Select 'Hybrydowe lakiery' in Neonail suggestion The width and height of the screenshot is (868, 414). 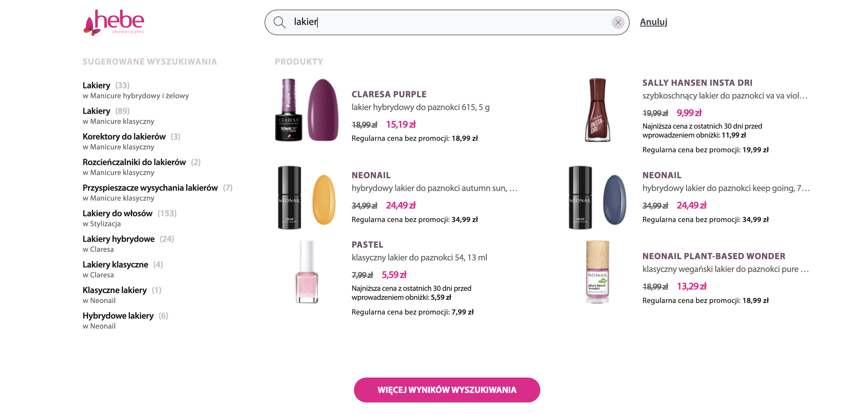[118, 316]
